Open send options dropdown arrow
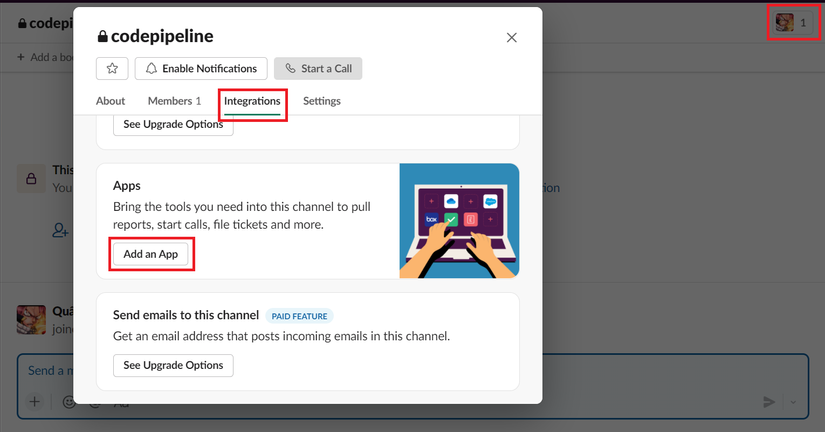 coord(793,403)
